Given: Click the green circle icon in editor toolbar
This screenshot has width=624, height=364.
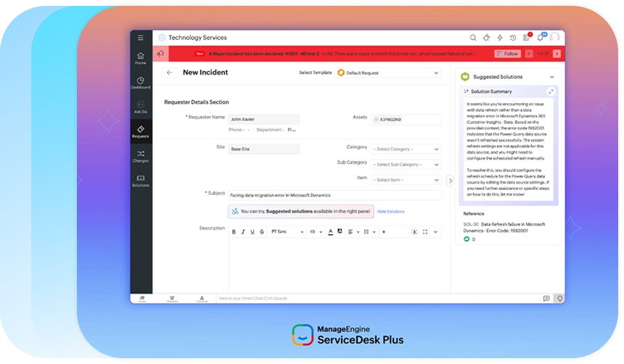Looking at the screenshot, I should [414, 232].
